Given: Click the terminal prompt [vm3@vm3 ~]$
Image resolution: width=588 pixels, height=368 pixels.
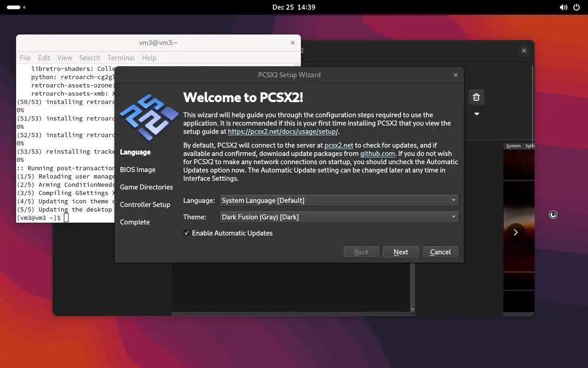Looking at the screenshot, I should point(39,218).
